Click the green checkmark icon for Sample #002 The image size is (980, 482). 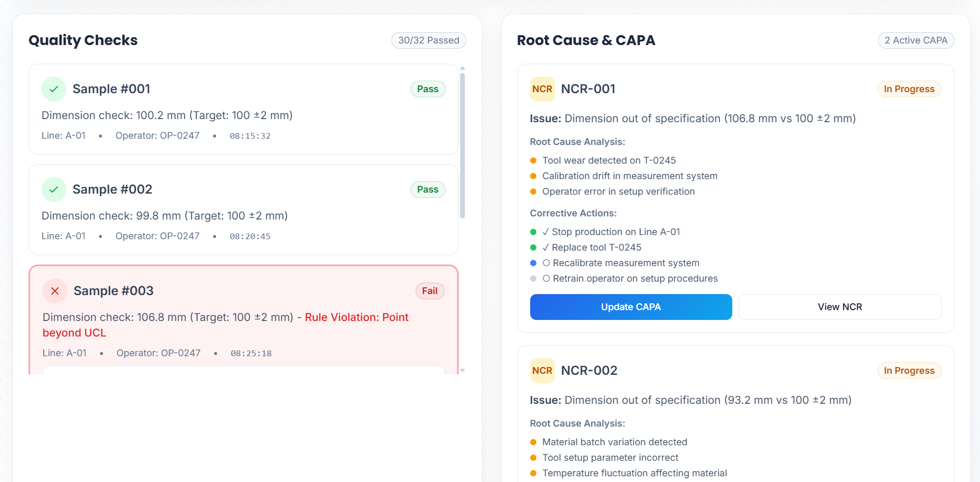(54, 189)
